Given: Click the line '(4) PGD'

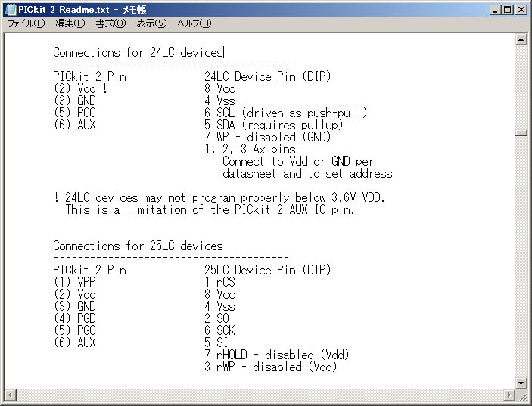Looking at the screenshot, I should point(75,318).
